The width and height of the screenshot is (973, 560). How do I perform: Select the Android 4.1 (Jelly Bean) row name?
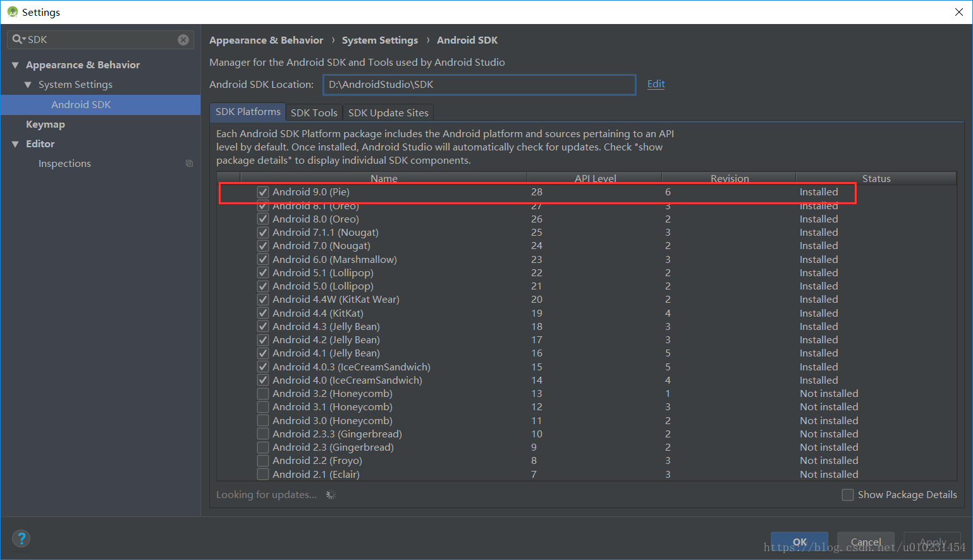[x=326, y=353]
